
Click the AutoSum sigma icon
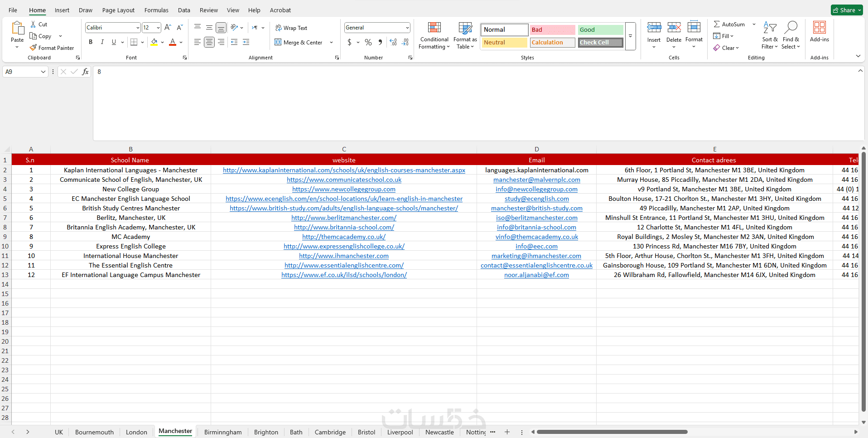(x=717, y=24)
